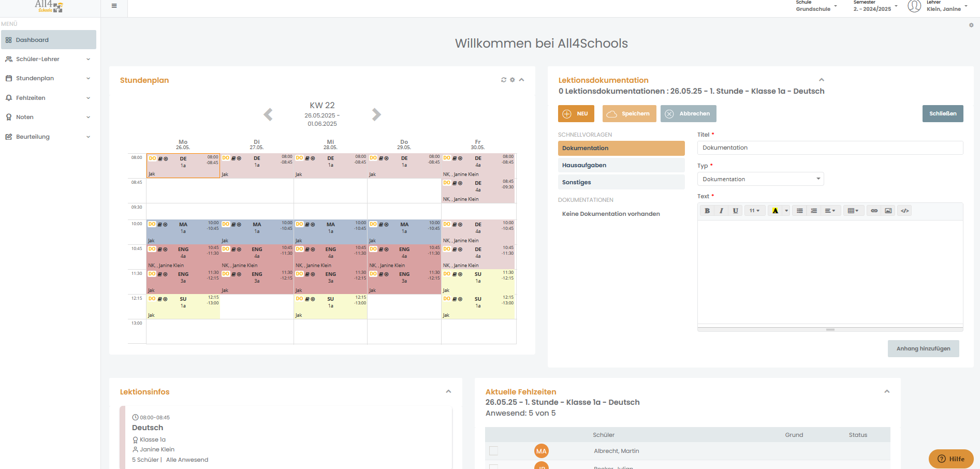Toggle bold in the text editor
This screenshot has width=980, height=469.
pyautogui.click(x=707, y=211)
